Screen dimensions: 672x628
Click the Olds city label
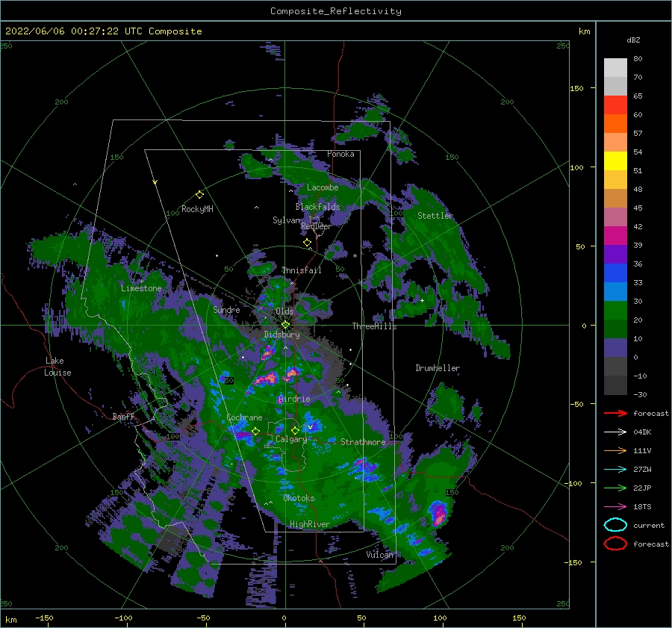point(284,311)
